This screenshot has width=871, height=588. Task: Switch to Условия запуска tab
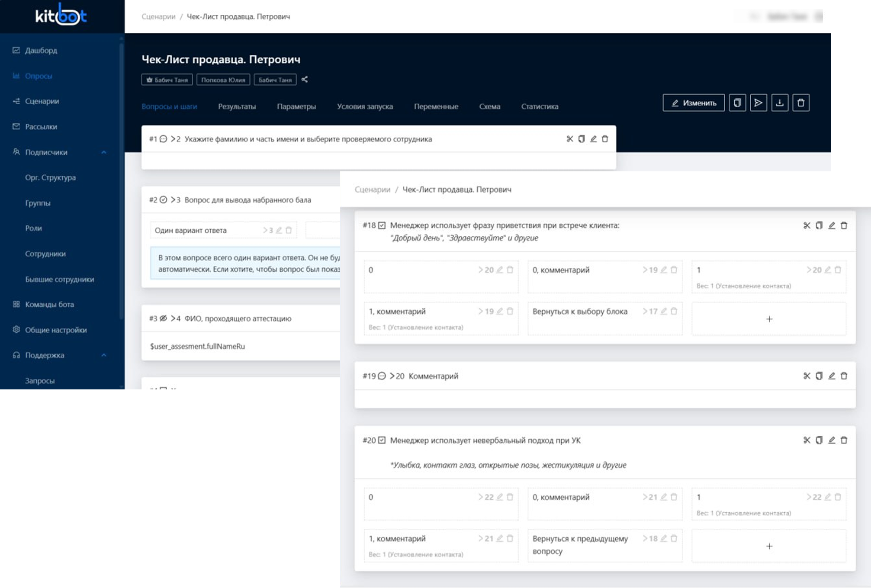(365, 106)
